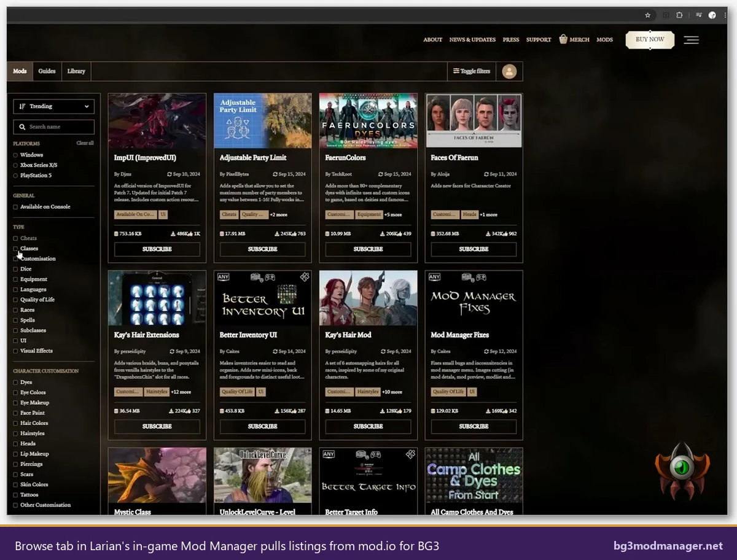The height and width of the screenshot is (560, 737).
Task: Expand '+2 more' tags on Adjustable Party Limit
Action: (278, 215)
